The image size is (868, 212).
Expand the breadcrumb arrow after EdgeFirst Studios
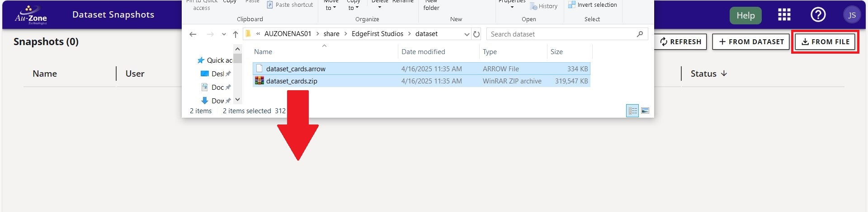[x=410, y=34]
